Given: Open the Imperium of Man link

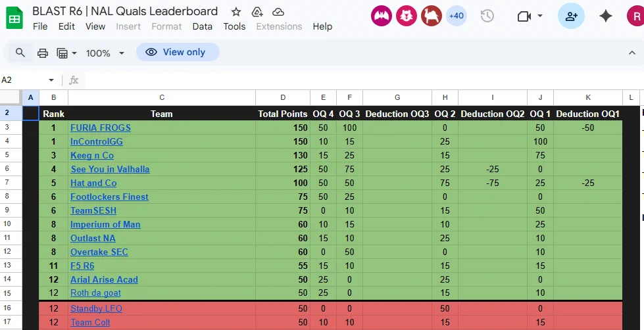Looking at the screenshot, I should [105, 225].
